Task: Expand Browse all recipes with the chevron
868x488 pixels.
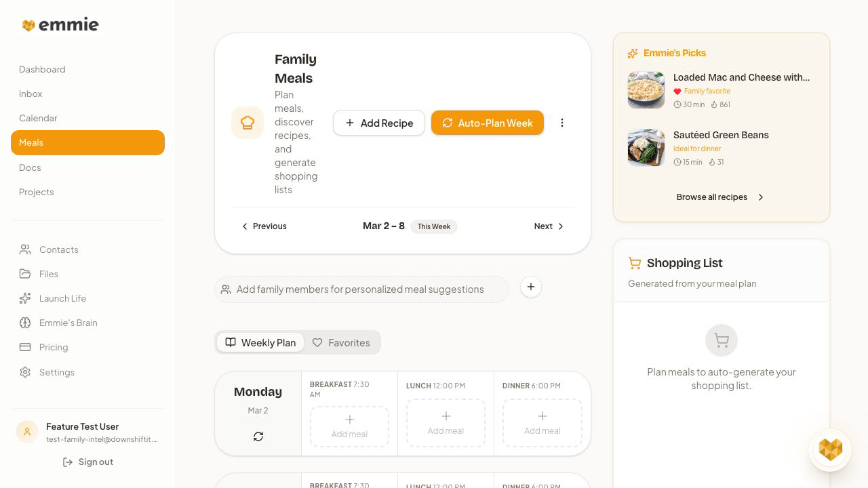Action: pyautogui.click(x=761, y=197)
